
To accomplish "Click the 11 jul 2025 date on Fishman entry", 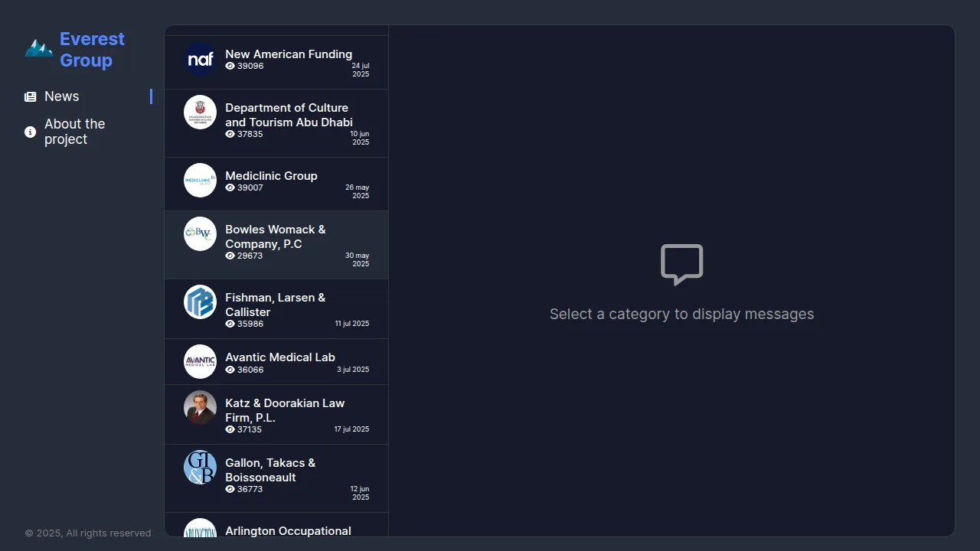I will coord(351,324).
